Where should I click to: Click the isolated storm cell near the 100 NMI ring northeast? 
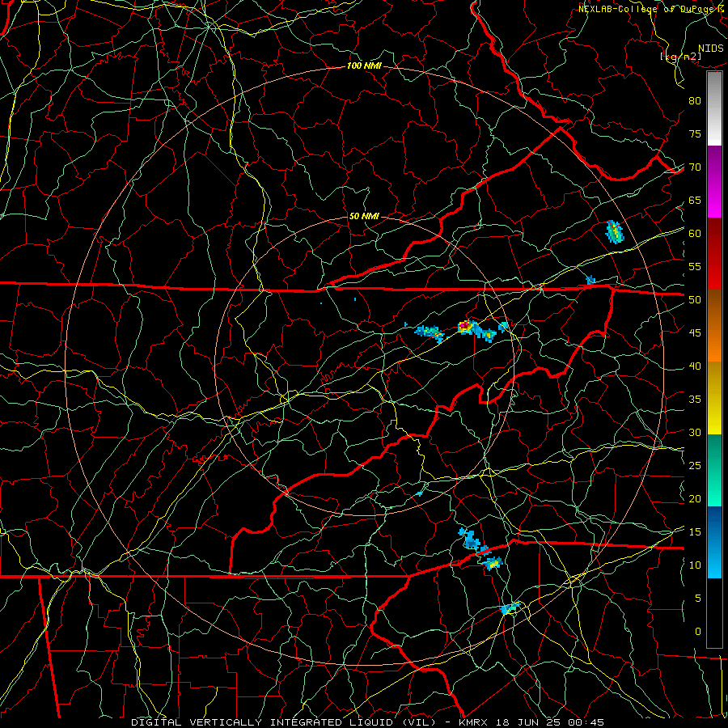click(616, 231)
